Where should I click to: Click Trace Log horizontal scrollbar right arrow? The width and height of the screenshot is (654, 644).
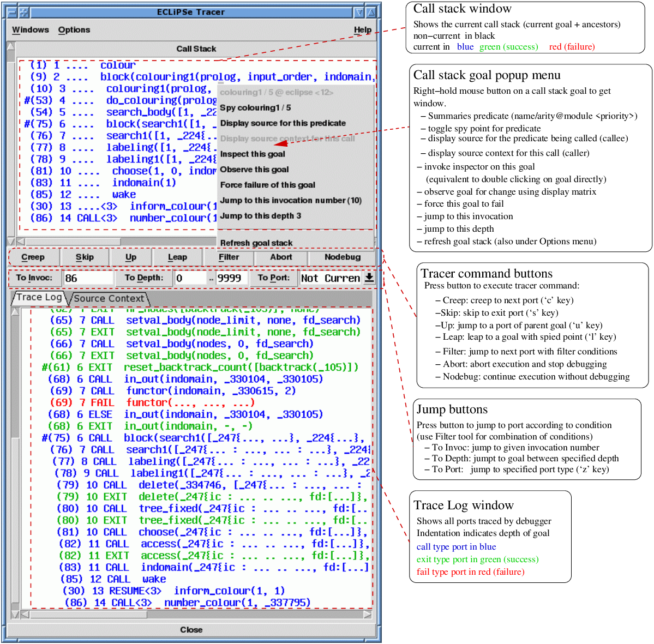368,615
